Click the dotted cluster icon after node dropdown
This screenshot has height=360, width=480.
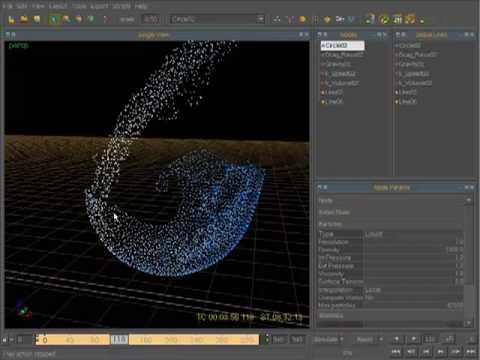[x=277, y=20]
